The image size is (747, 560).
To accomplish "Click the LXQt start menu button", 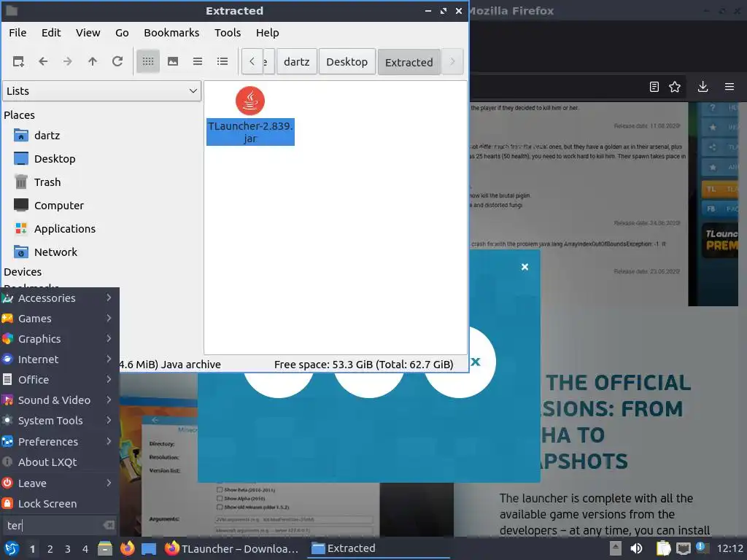I will [12, 548].
